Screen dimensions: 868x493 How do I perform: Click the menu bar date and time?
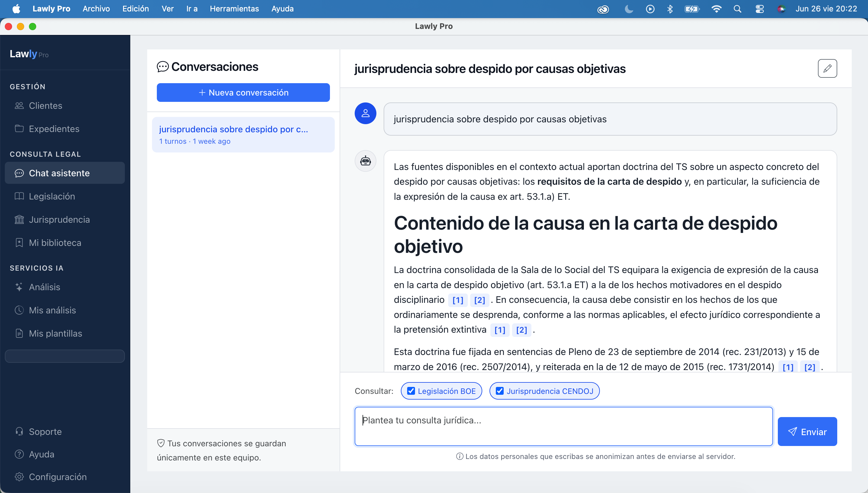click(x=826, y=9)
